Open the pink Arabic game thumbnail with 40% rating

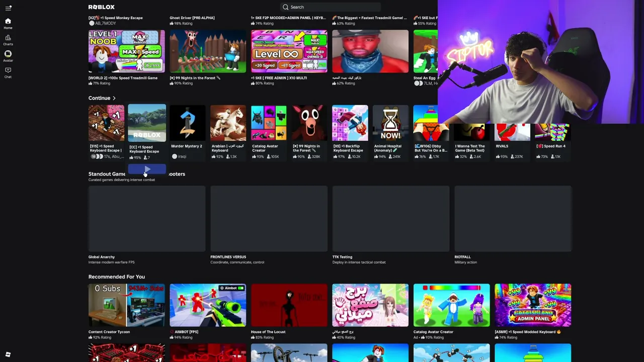(370, 305)
